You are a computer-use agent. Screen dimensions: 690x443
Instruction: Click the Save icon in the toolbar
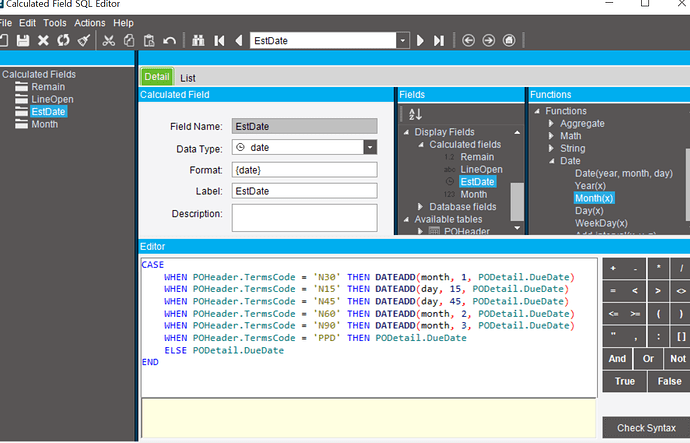[x=22, y=41]
